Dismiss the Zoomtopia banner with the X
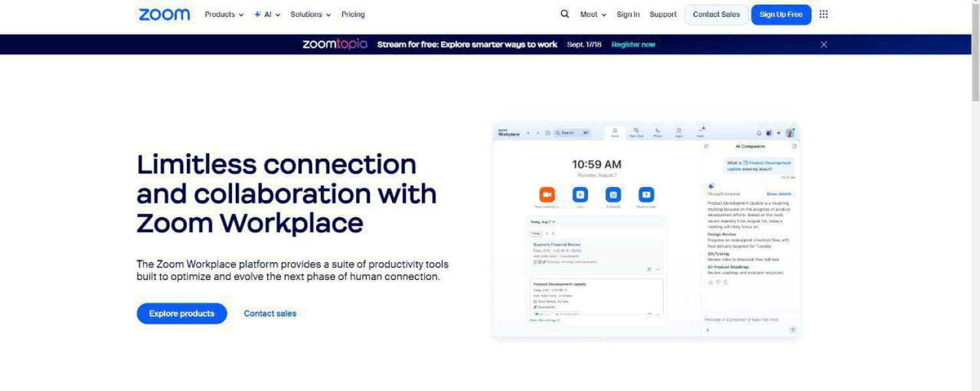The image size is (980, 391). pos(823,44)
